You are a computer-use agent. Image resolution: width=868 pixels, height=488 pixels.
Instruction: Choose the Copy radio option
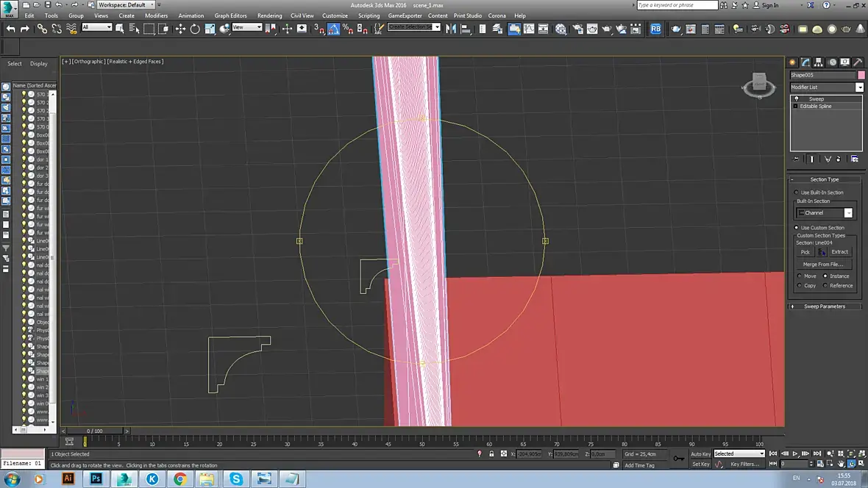click(x=800, y=285)
